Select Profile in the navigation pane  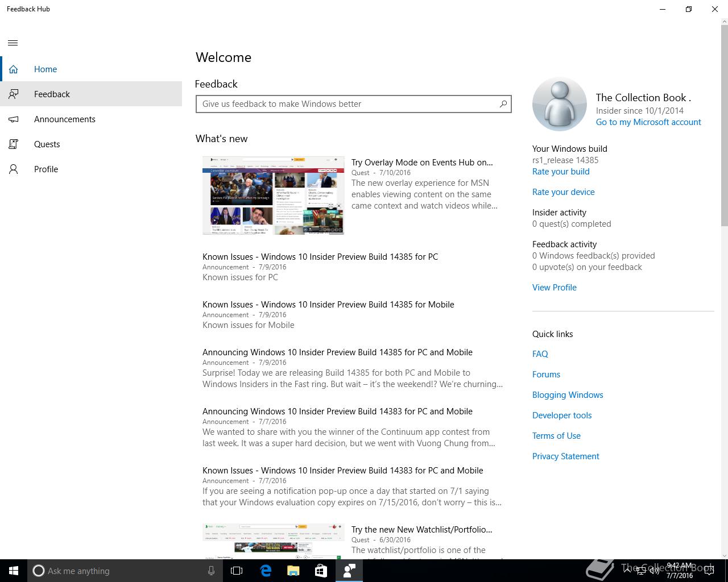click(91, 169)
